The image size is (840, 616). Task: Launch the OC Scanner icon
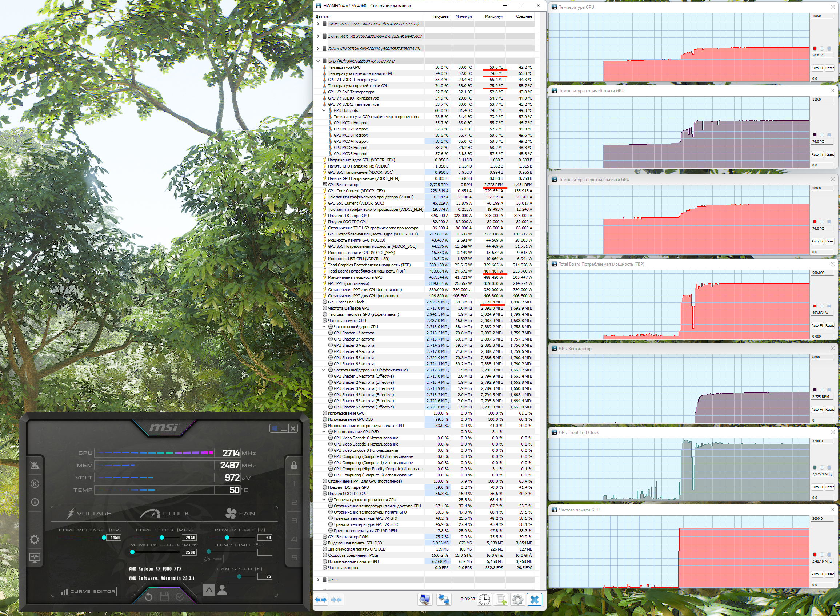35,465
